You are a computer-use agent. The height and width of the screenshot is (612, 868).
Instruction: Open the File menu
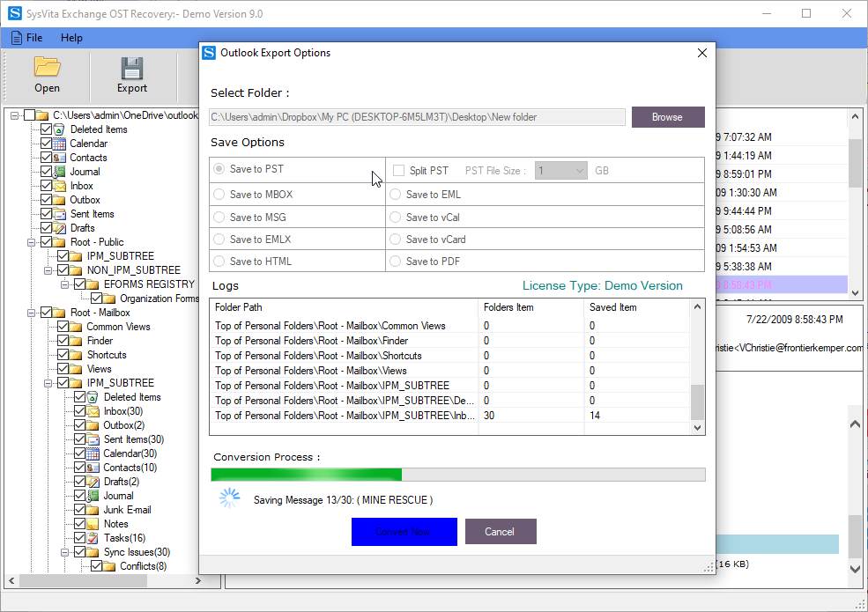click(27, 38)
